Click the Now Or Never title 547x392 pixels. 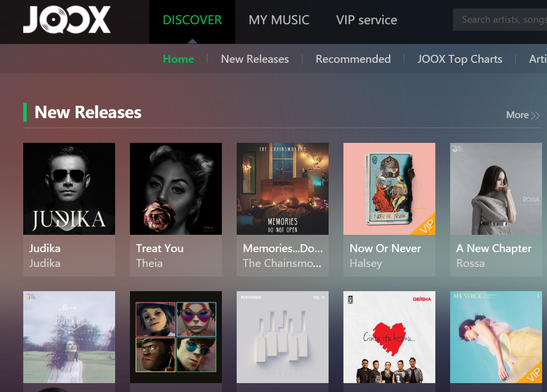coord(385,248)
